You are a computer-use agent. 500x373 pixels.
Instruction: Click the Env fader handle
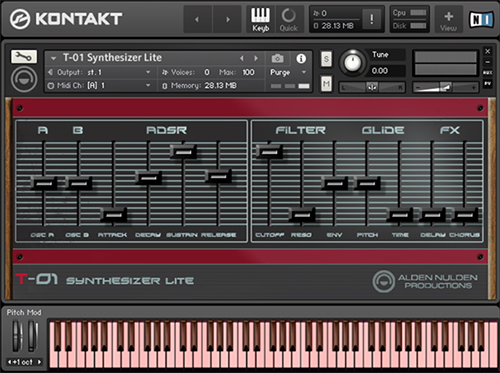point(335,183)
